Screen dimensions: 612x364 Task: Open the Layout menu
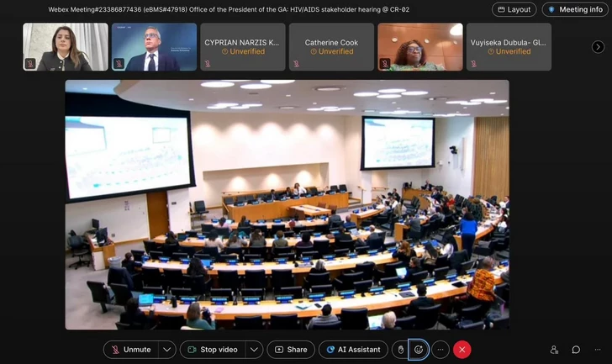(514, 9)
